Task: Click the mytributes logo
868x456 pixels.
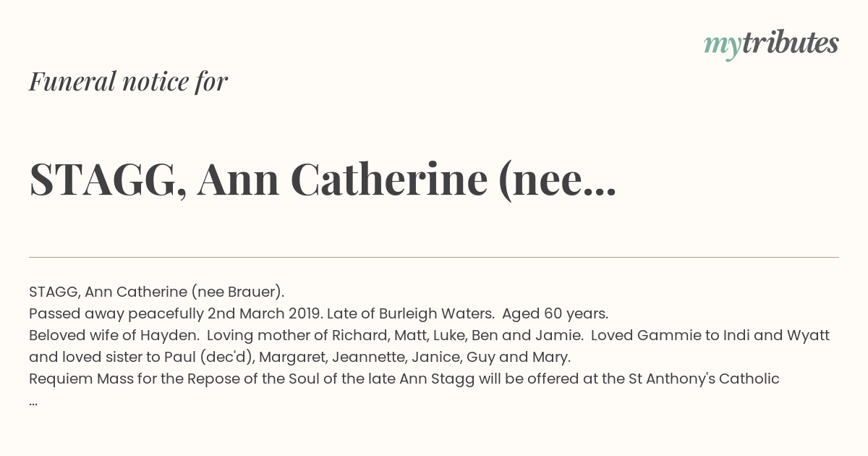Action: [771, 43]
